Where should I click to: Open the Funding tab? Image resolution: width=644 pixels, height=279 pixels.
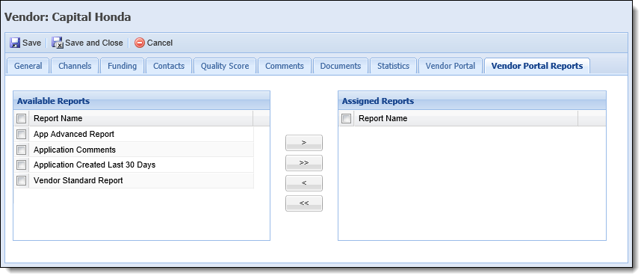[122, 66]
